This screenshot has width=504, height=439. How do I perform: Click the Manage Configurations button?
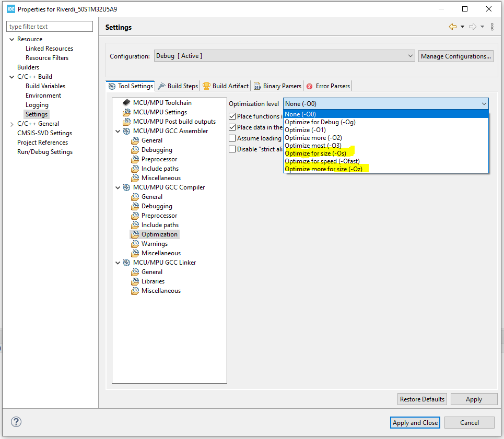point(456,56)
